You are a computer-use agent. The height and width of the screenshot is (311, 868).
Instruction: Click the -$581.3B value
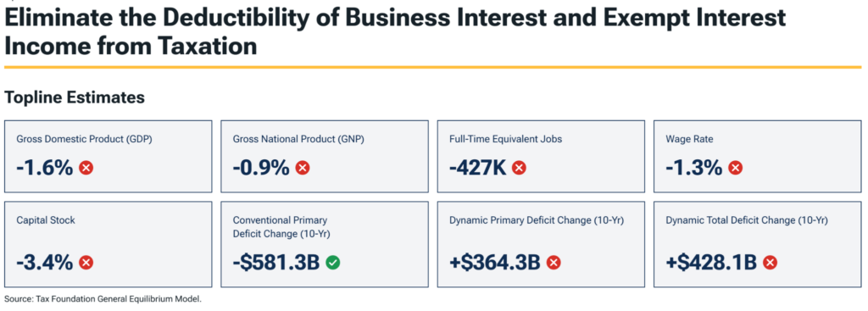coord(276,263)
